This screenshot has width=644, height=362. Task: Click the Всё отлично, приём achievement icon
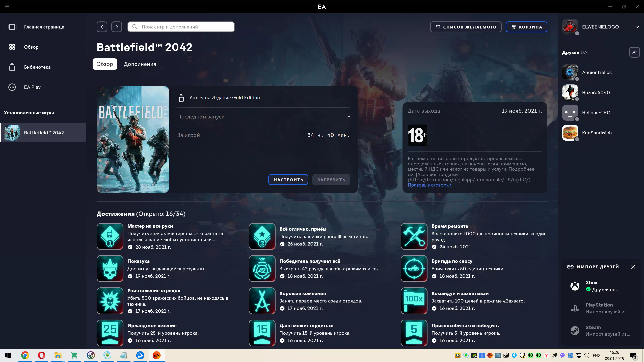pos(262,236)
